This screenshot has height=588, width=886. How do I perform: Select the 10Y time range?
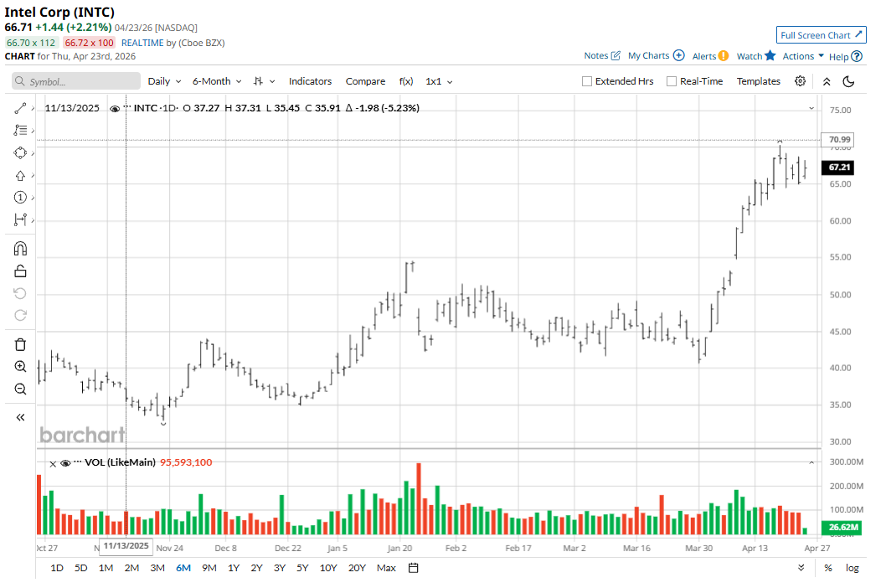click(327, 568)
